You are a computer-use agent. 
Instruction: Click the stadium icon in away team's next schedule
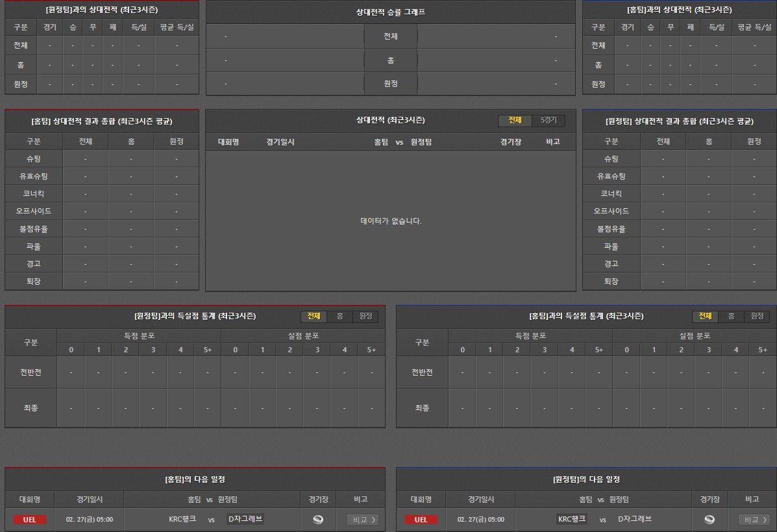pyautogui.click(x=709, y=519)
